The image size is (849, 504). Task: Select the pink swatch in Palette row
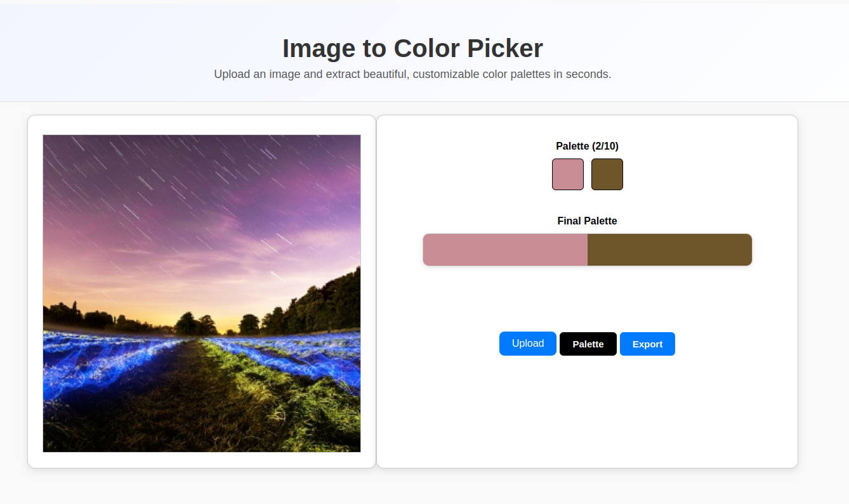(x=568, y=174)
